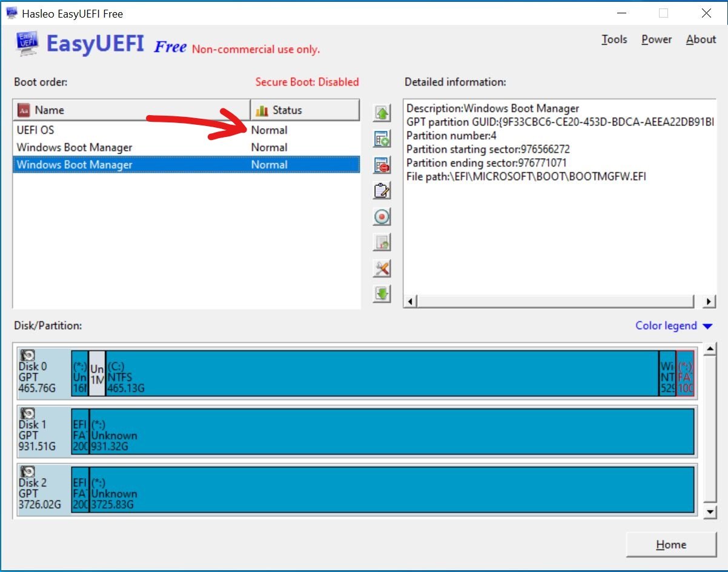The height and width of the screenshot is (572, 728).
Task: Click the GPT partition GUID line
Action: [x=560, y=122]
